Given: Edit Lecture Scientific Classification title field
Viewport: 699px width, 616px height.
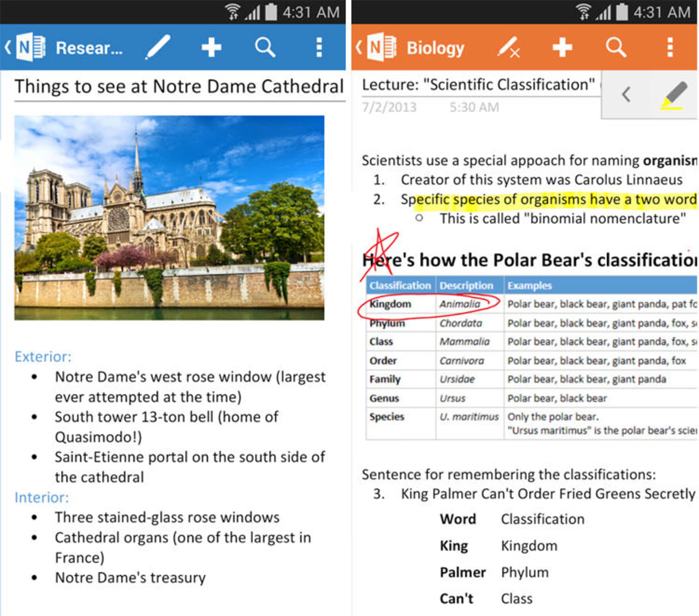Looking at the screenshot, I should point(478,85).
